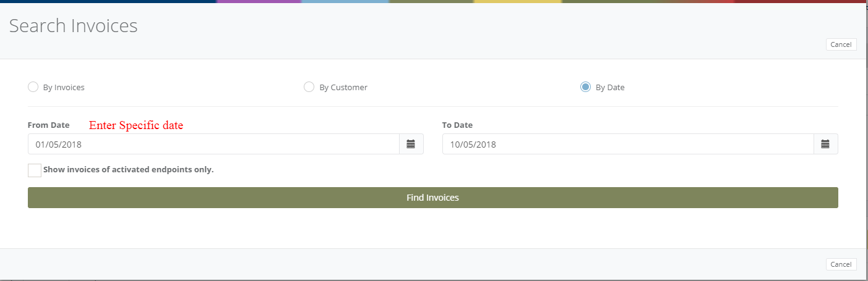Click the Search Invoices heading text
Viewport: 868px width, 281px height.
74,26
